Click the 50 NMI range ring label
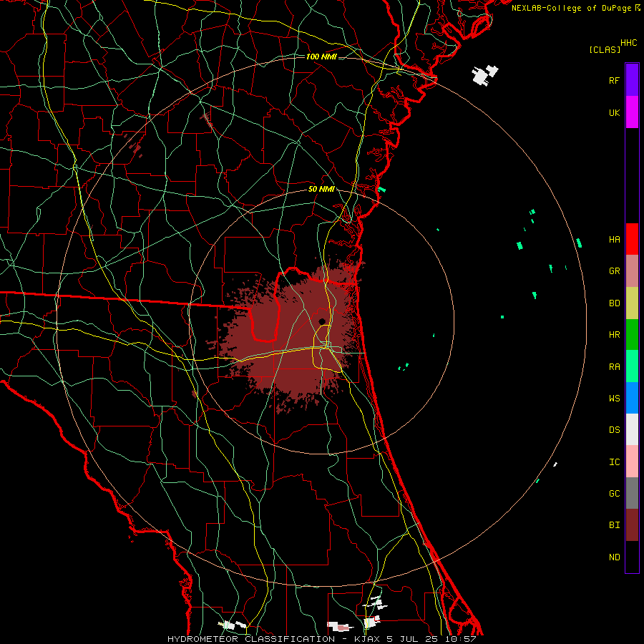Screen dimensions: 644x644 [321, 190]
